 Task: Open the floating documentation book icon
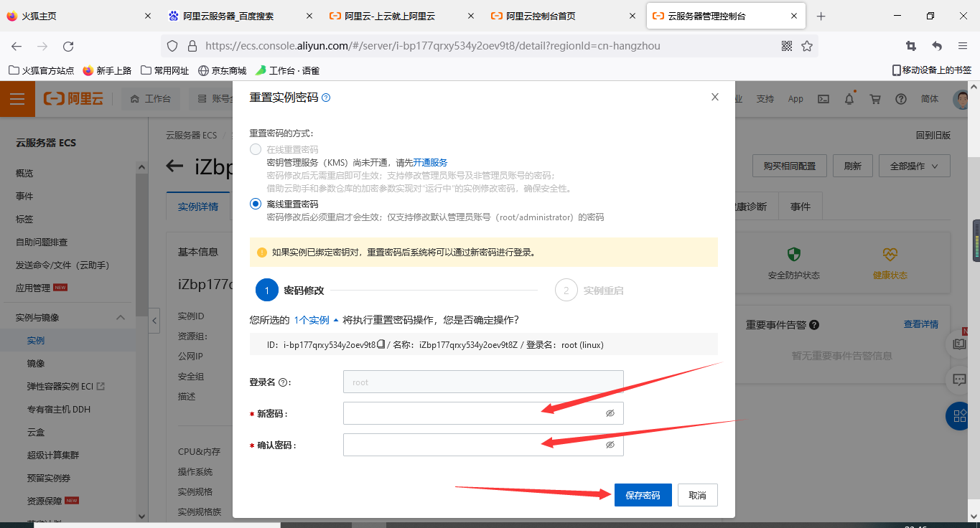point(960,344)
